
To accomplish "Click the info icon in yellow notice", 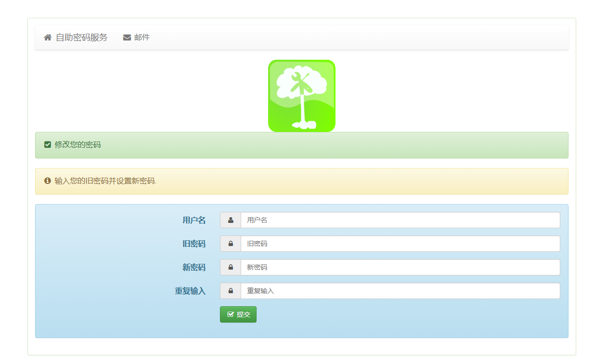I will [48, 181].
